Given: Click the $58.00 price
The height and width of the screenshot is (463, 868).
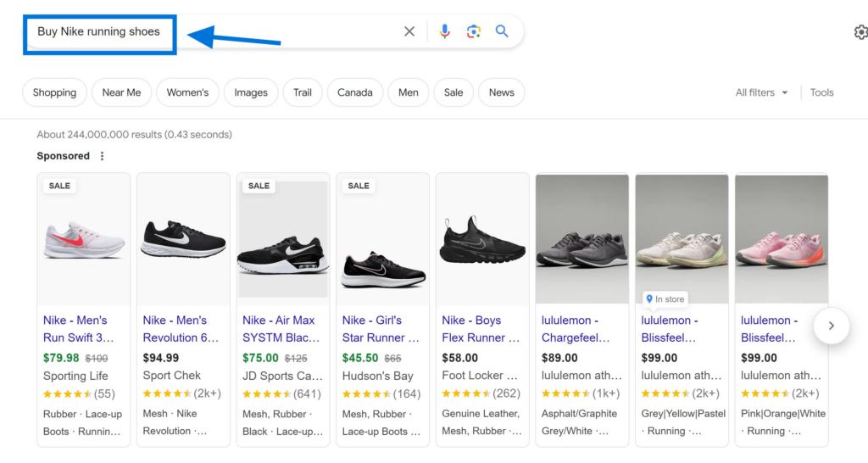Looking at the screenshot, I should pyautogui.click(x=459, y=359).
